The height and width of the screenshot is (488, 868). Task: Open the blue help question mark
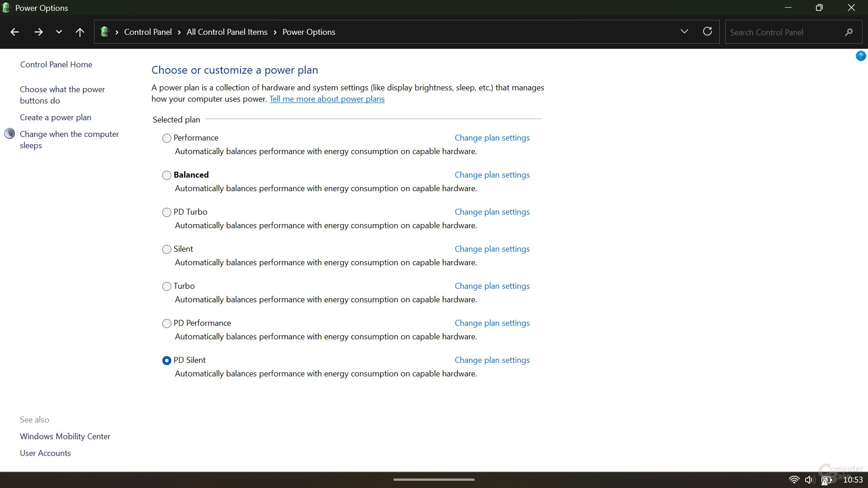point(860,56)
